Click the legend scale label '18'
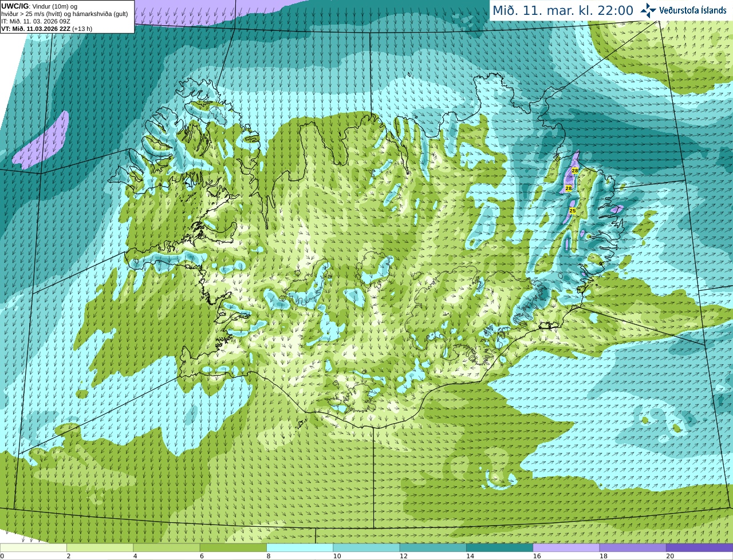This screenshot has width=733, height=560. [x=603, y=556]
